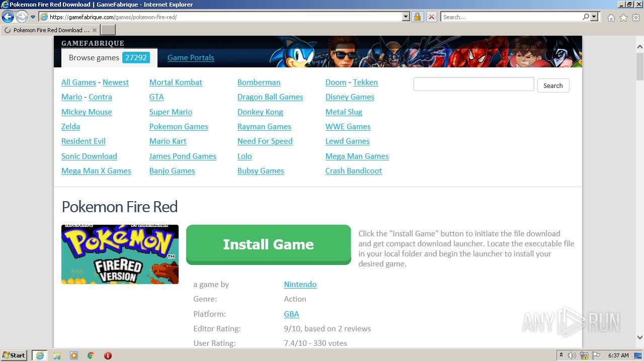Click the site Search button
This screenshot has width=644, height=362.
553,85
